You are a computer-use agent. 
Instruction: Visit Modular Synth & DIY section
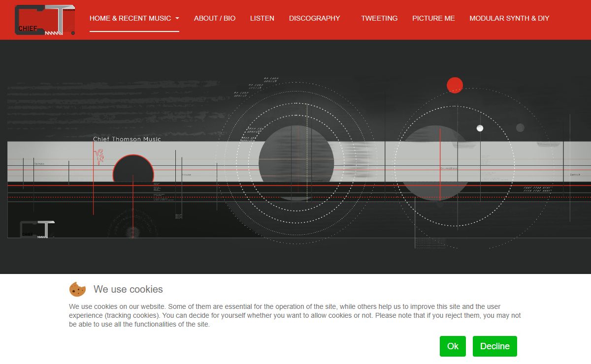(509, 18)
